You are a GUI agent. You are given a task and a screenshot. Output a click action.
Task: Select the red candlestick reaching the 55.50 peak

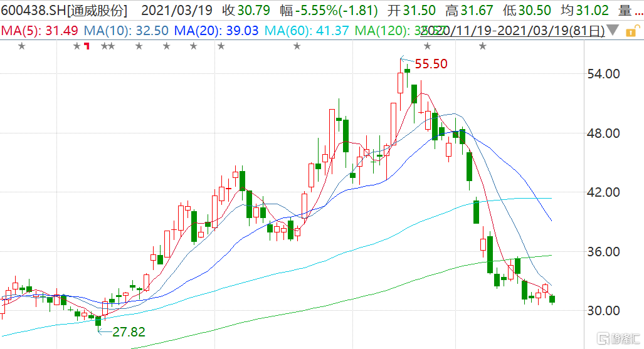[401, 83]
